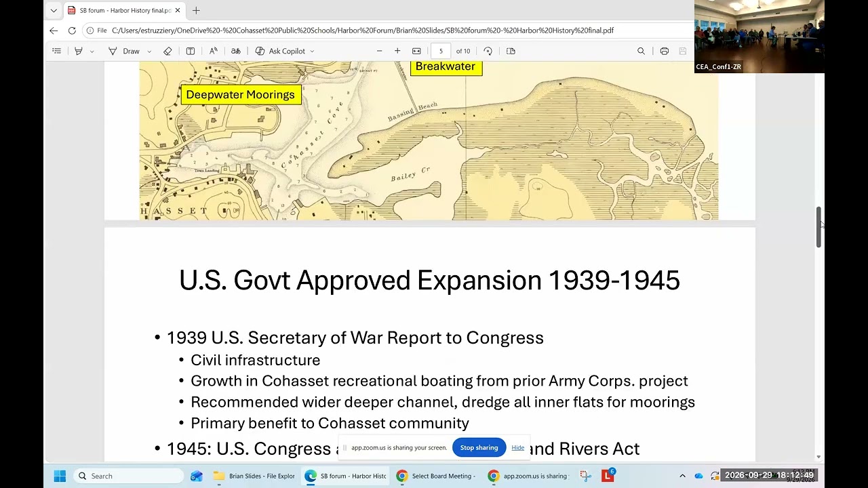Screen dimensions: 868x488
Task: Go back using browser back arrow
Action: [x=54, y=30]
